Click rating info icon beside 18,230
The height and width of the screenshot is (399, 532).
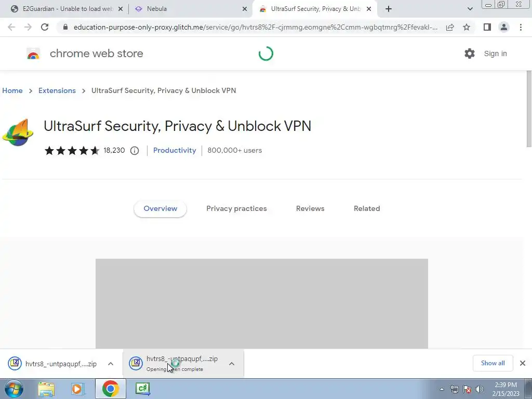pos(135,151)
